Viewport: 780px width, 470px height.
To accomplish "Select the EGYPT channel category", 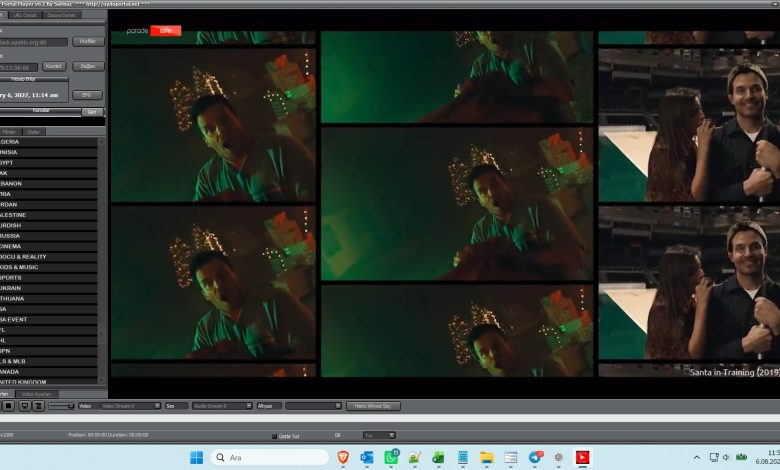I will click(x=48, y=163).
